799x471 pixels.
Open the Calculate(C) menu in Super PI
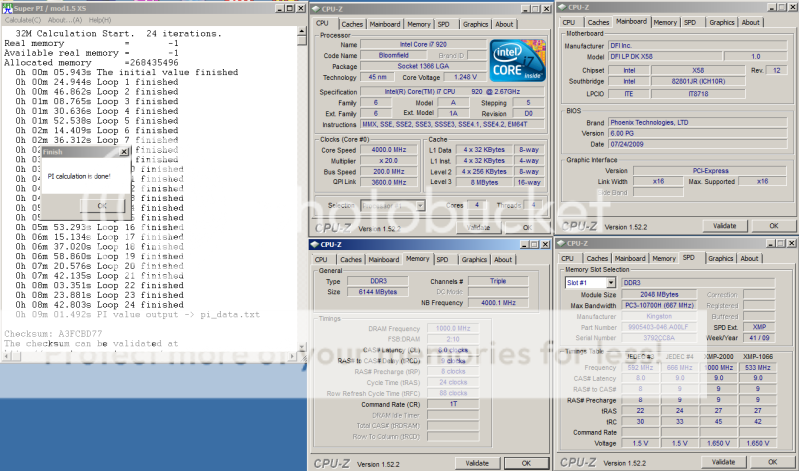[x=22, y=19]
